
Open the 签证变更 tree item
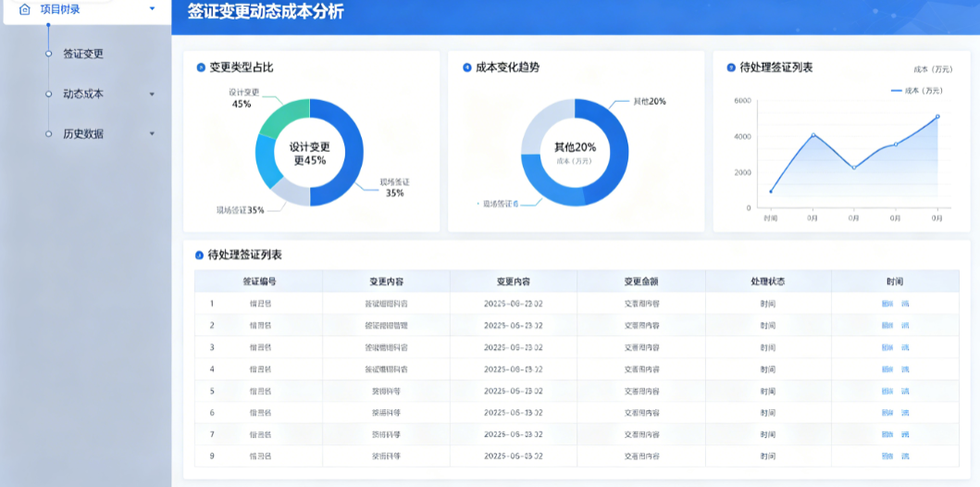pyautogui.click(x=83, y=54)
